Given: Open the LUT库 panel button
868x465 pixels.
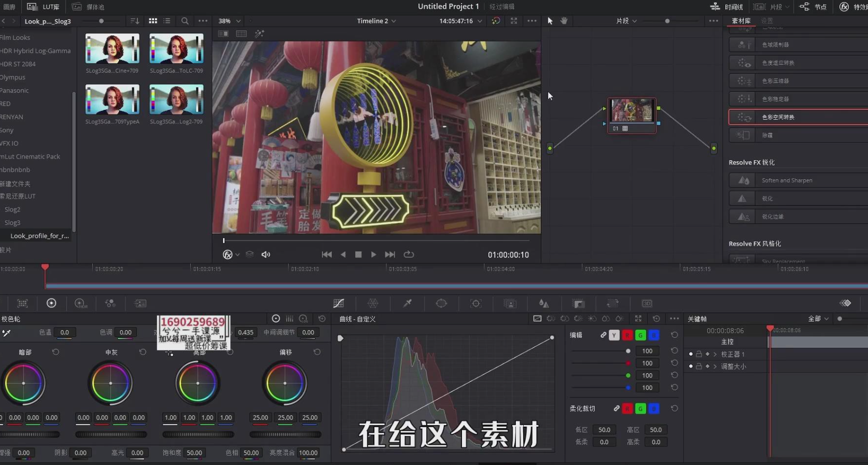Looking at the screenshot, I should click(x=43, y=7).
